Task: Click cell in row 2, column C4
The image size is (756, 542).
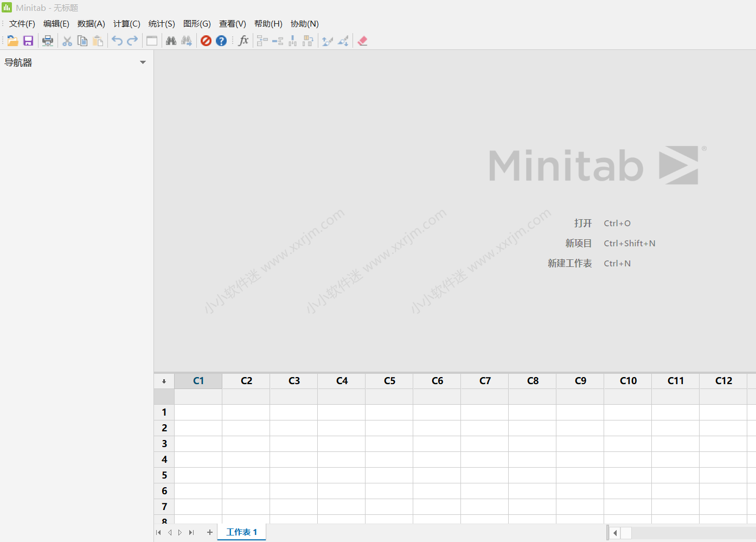Action: (x=342, y=428)
